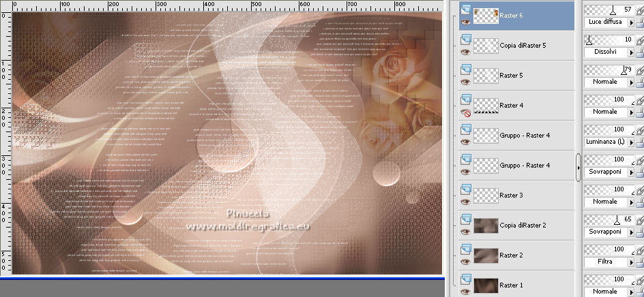Image resolution: width=644 pixels, height=297 pixels.
Task: Click the lock transparency icon for Raster 5
Action: coord(641,83)
